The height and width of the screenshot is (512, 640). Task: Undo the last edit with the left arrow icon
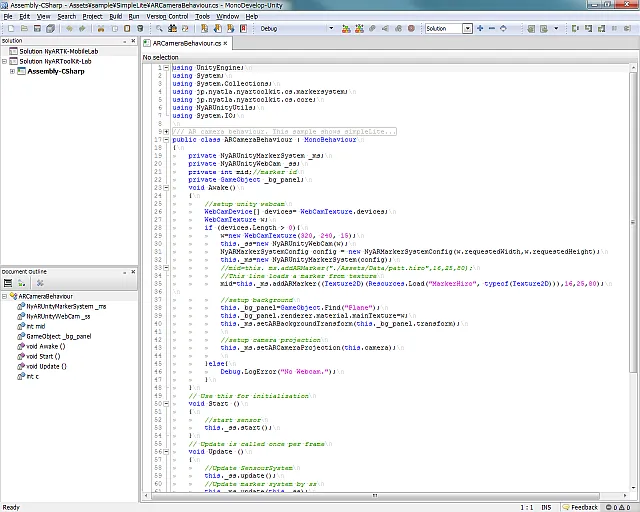[69, 29]
